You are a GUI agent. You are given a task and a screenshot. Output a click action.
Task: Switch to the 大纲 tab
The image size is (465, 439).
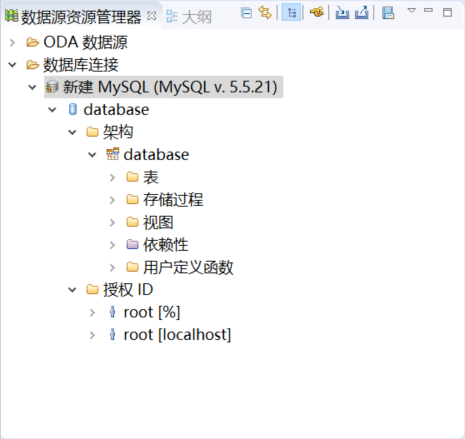point(189,16)
